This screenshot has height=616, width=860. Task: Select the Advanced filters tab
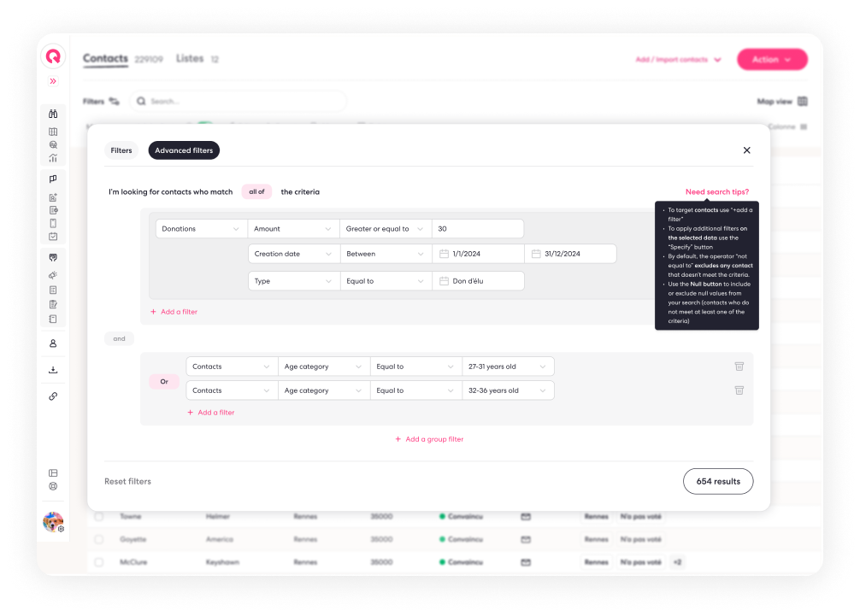click(x=184, y=150)
